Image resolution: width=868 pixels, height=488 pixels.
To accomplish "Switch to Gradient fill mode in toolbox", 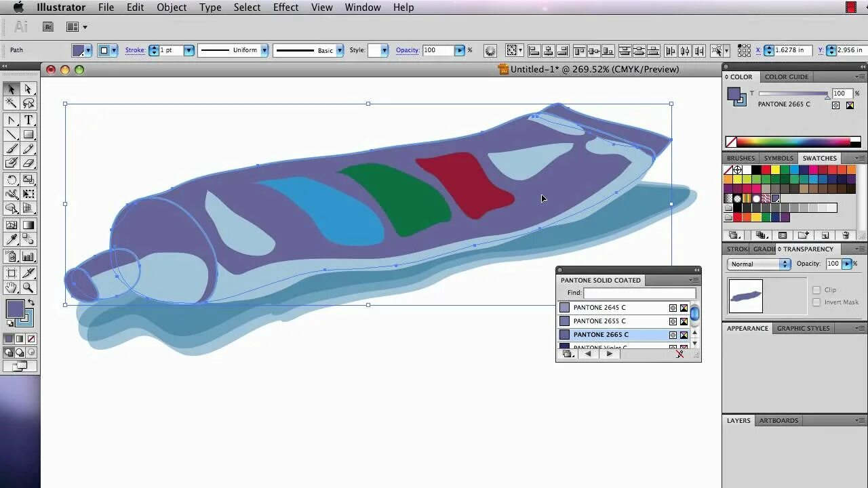I will coord(19,338).
